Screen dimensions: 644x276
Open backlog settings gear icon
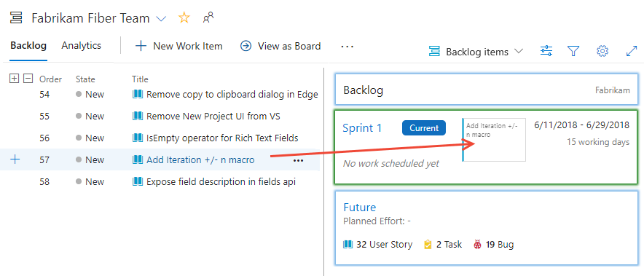tap(602, 51)
